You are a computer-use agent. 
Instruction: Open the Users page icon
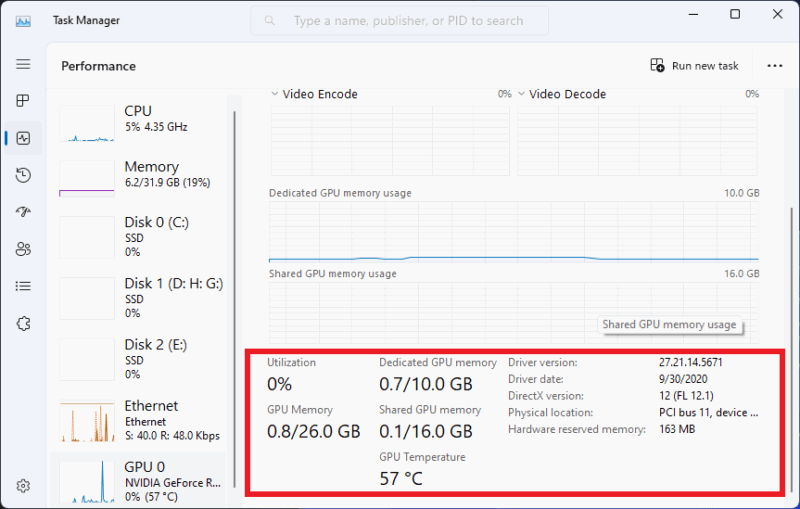pyautogui.click(x=23, y=249)
